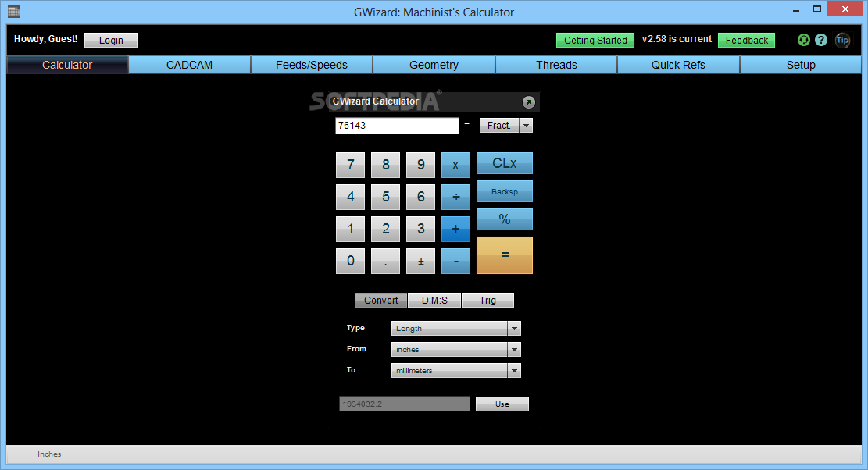Screen dimensions: 868x470
Task: Open the CADCAM tab
Action: (189, 65)
